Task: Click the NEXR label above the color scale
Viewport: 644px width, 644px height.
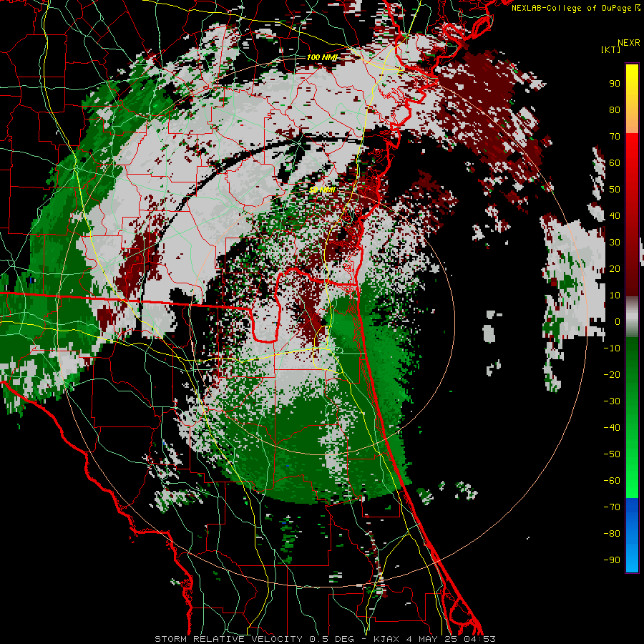Action: click(629, 43)
